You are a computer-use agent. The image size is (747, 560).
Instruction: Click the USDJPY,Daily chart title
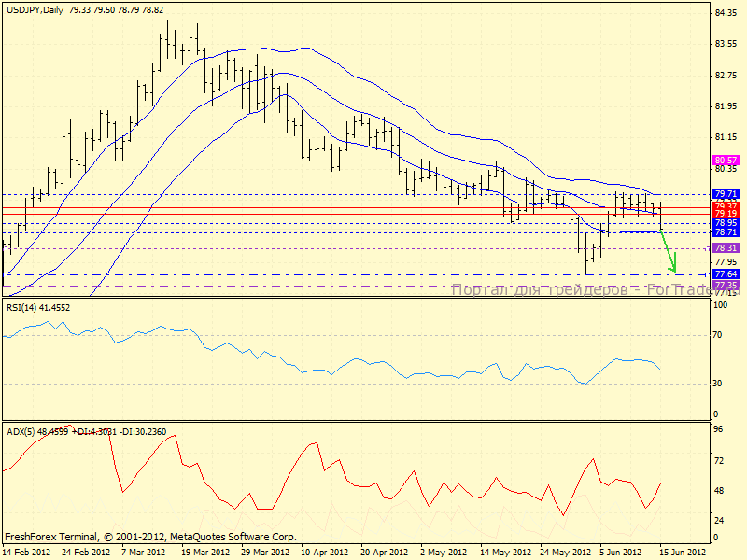(34, 9)
